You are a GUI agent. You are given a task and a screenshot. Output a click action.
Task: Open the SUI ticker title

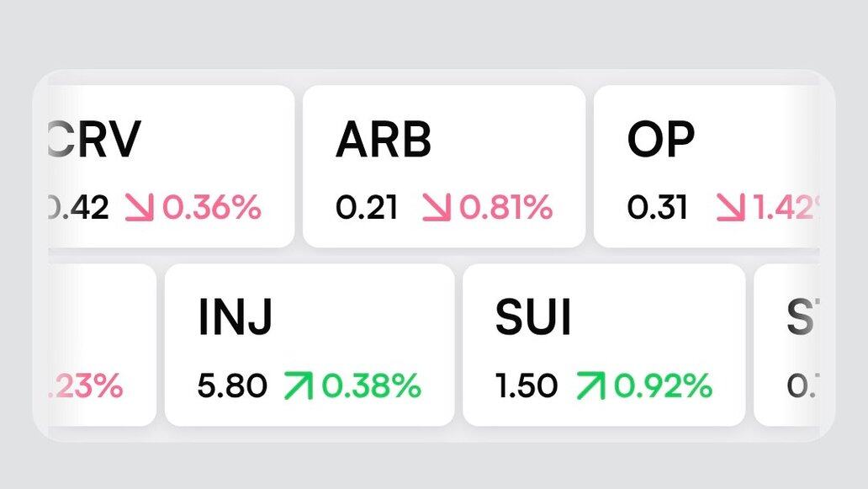point(533,319)
